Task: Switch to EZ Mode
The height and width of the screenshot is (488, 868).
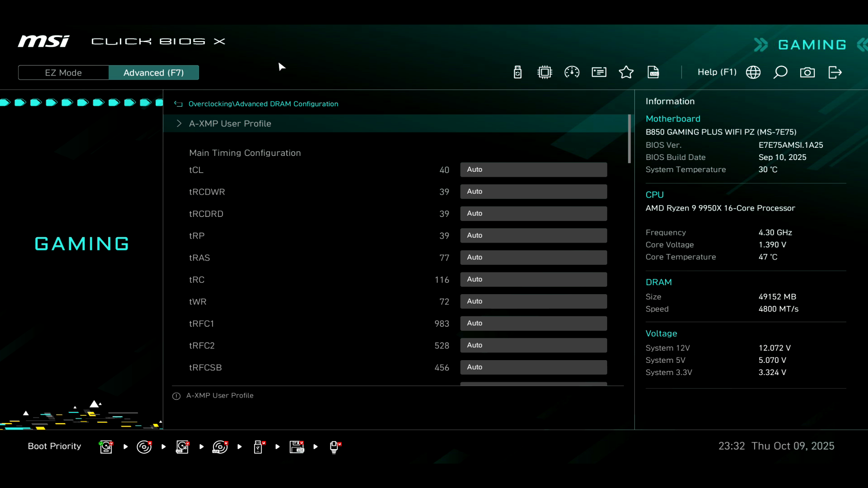Action: tap(63, 73)
